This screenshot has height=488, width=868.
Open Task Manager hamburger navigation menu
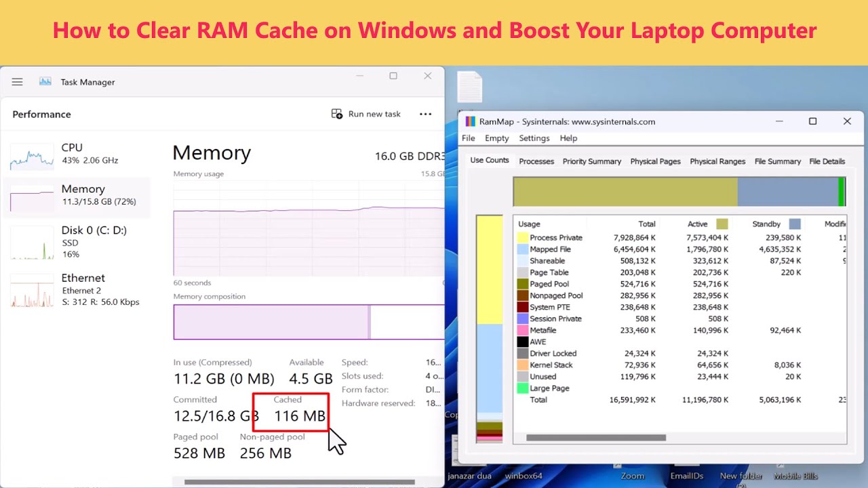[17, 82]
